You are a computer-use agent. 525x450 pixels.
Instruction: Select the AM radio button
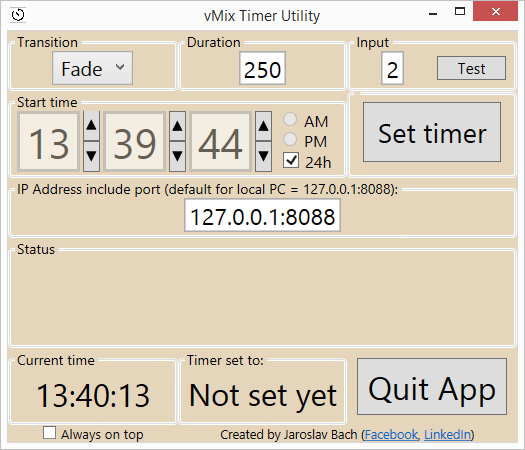coord(290,120)
